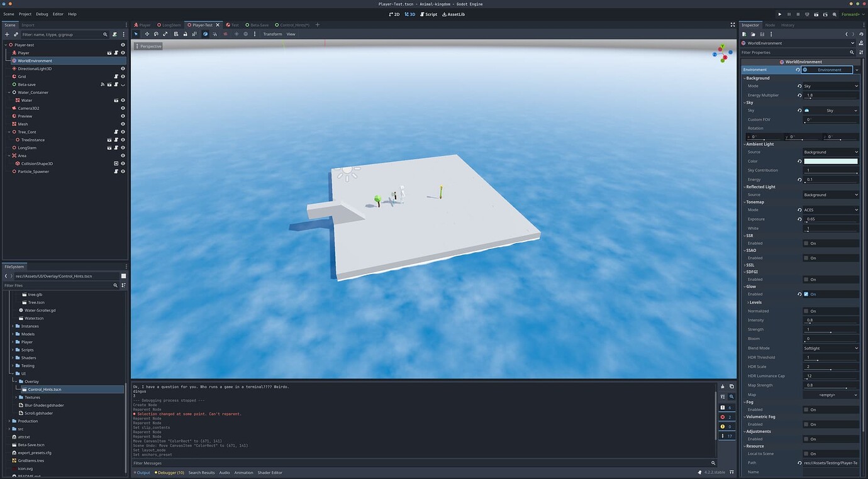Viewport: 868px width, 479px height.
Task: Open the Project menu
Action: [x=25, y=14]
